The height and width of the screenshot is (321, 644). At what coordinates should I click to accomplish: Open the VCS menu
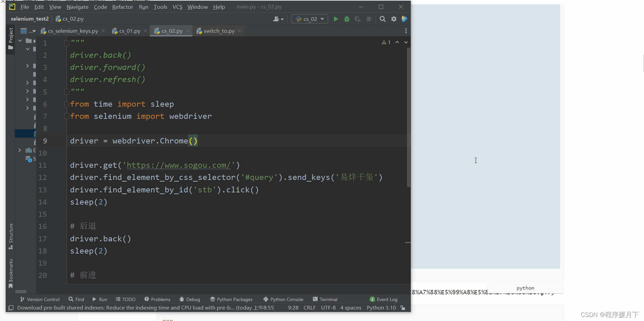pos(177,7)
